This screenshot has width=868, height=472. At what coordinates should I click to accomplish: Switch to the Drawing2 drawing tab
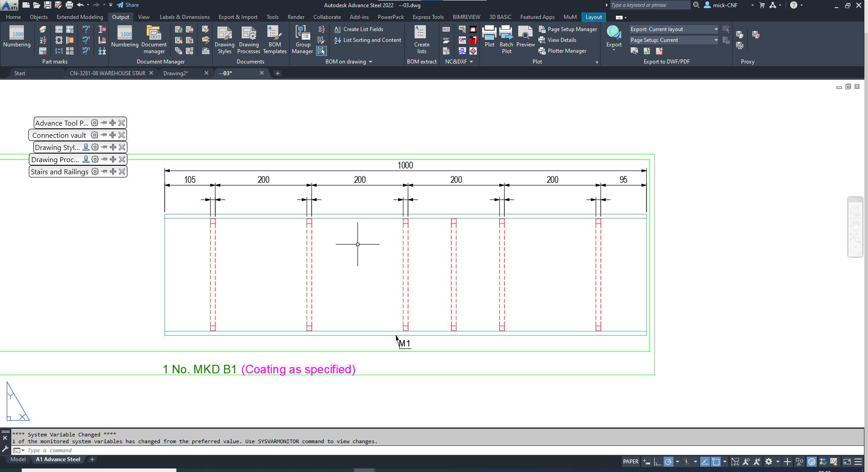click(x=176, y=73)
